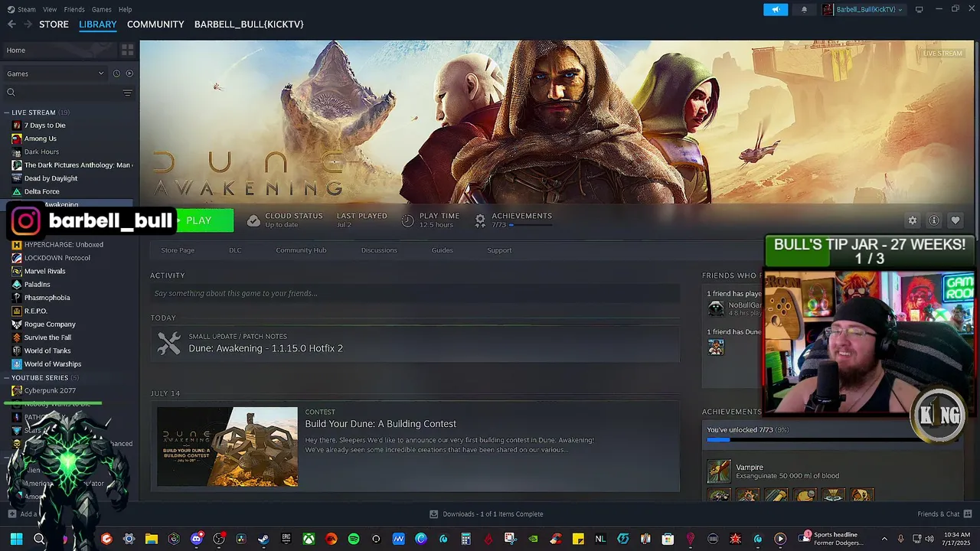This screenshot has width=980, height=551.
Task: Open the Friends menu
Action: (74, 9)
